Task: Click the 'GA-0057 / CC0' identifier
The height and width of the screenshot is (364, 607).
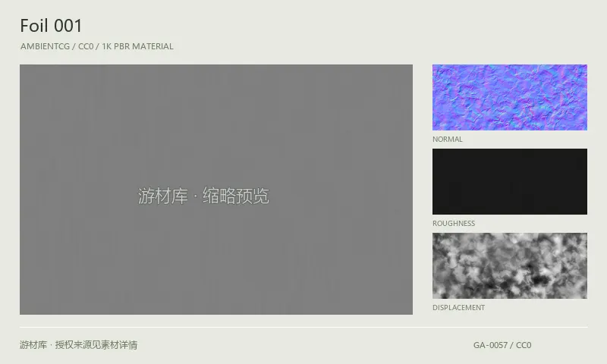Action: pyautogui.click(x=502, y=345)
